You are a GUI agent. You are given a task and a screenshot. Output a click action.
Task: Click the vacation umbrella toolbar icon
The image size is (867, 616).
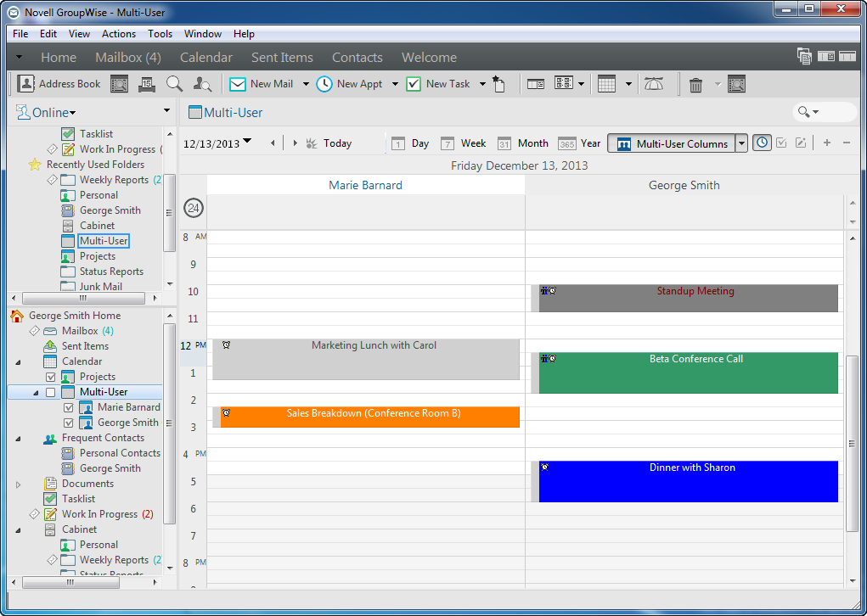tap(654, 84)
